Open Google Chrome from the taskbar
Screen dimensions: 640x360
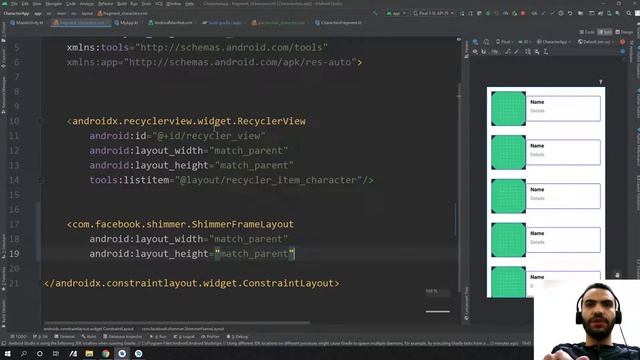click(106, 353)
